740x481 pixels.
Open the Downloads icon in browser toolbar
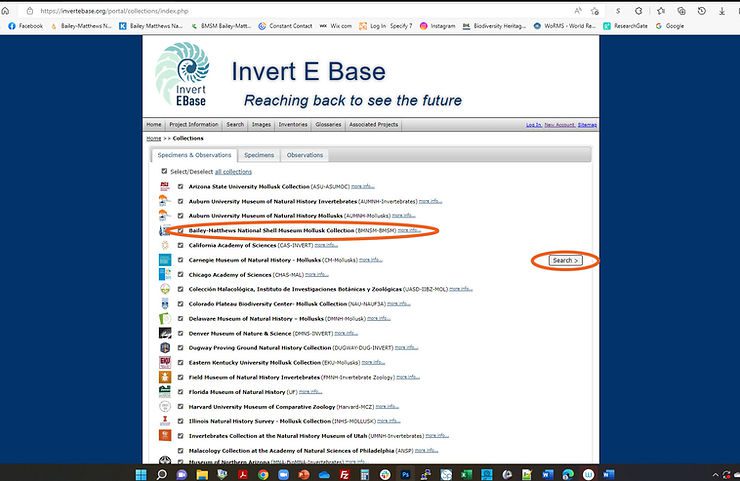point(722,10)
